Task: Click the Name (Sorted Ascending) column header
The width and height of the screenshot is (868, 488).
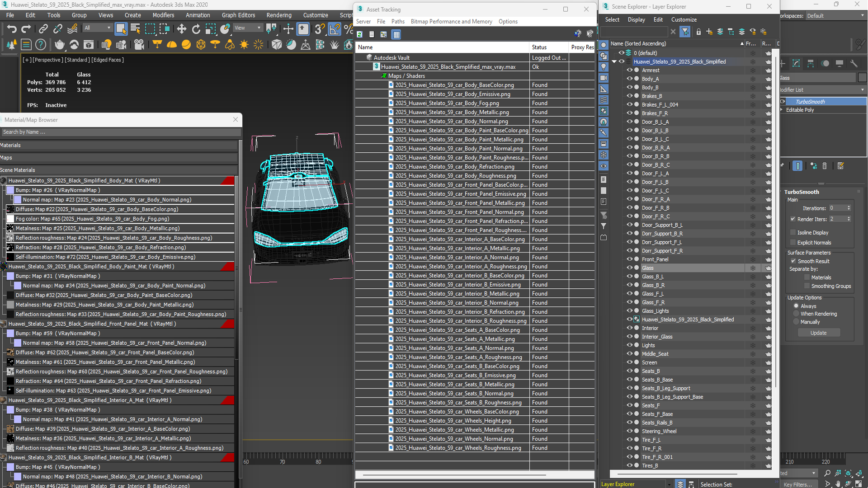Action: (677, 43)
